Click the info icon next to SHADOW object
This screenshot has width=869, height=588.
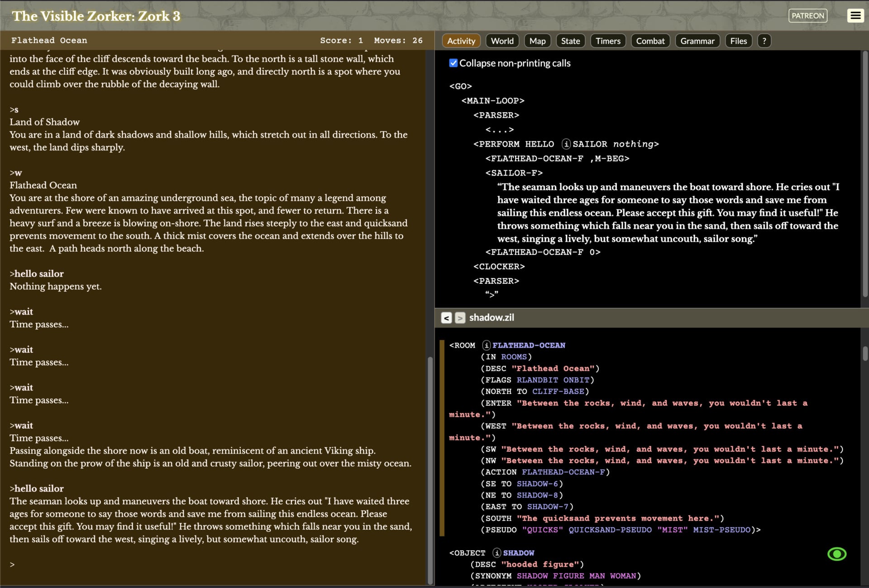[x=497, y=553]
